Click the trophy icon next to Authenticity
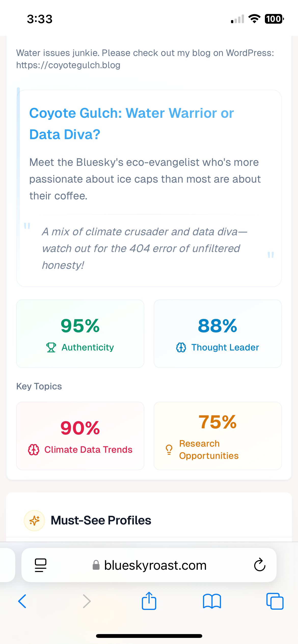Image resolution: width=298 pixels, height=644 pixels. [51, 347]
